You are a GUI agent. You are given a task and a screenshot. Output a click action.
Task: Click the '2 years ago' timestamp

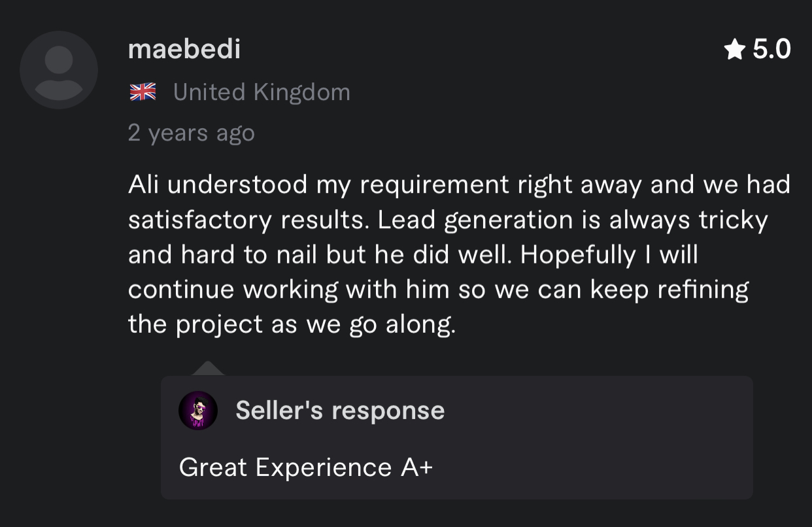pos(191,133)
